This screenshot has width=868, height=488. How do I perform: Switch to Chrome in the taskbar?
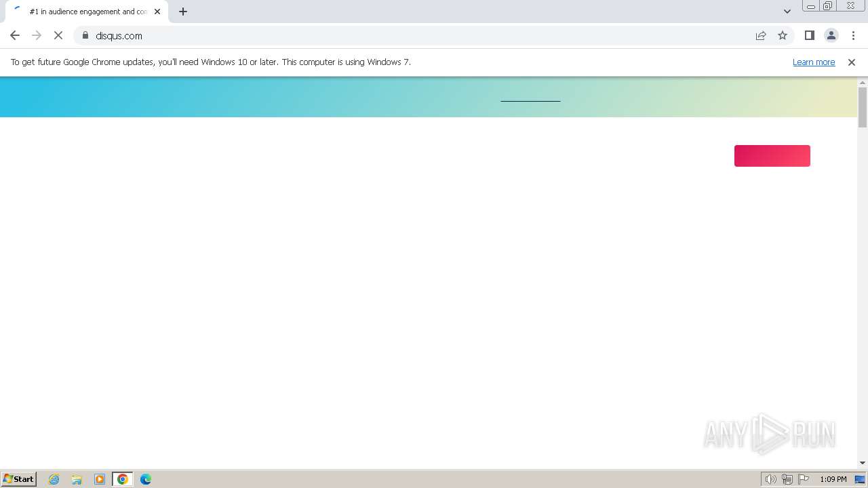[x=123, y=479]
